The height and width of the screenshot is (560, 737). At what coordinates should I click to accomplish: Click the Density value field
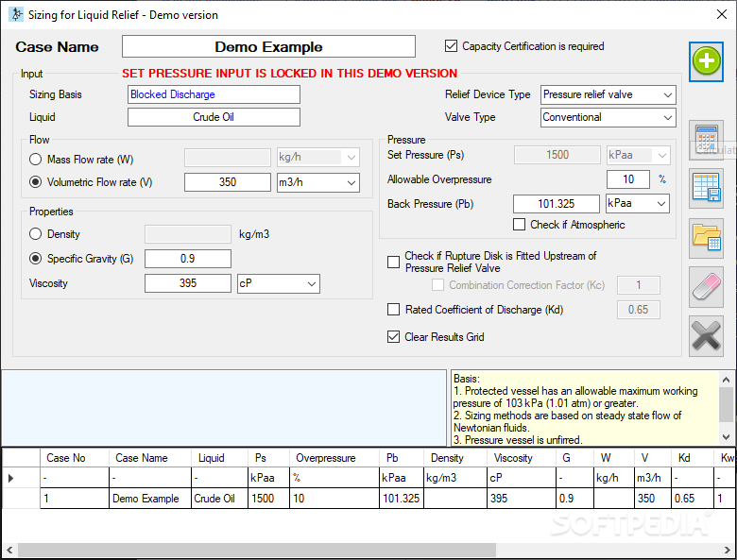(x=188, y=234)
